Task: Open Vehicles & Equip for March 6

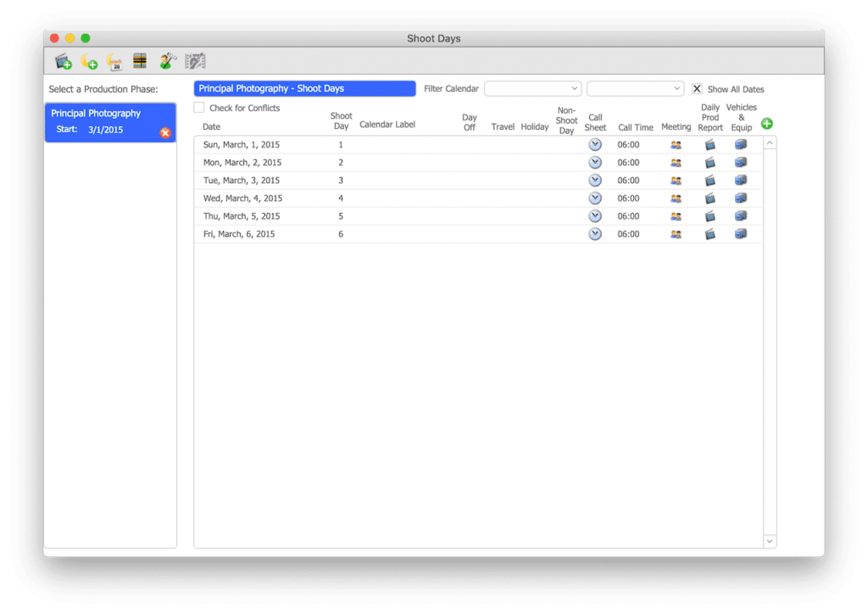Action: (741, 234)
